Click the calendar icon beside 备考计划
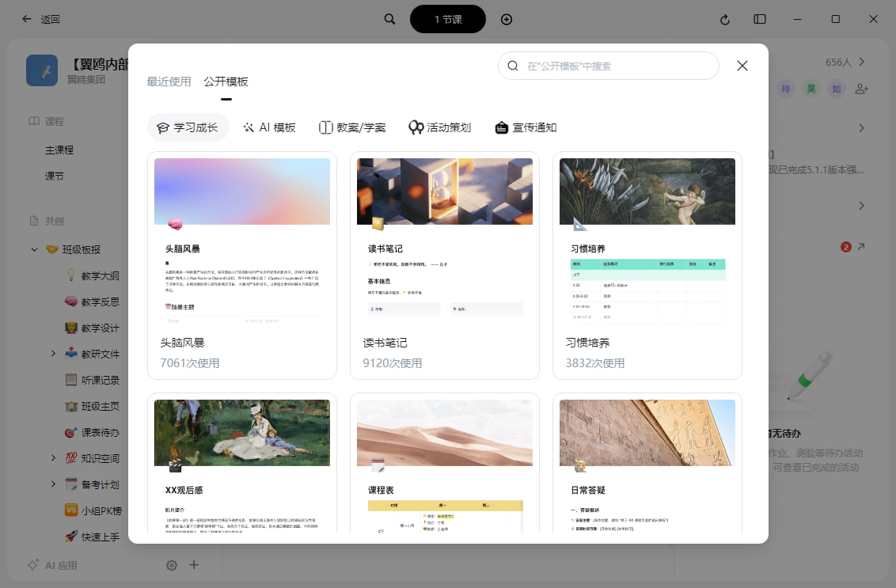 coord(71,484)
